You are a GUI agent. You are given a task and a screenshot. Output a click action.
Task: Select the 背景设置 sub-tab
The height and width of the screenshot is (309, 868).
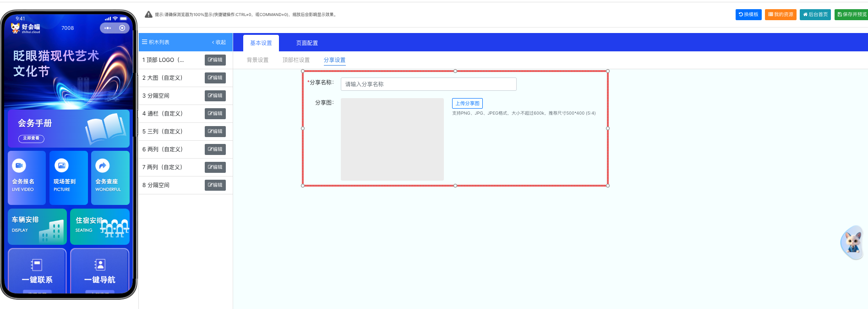[257, 60]
